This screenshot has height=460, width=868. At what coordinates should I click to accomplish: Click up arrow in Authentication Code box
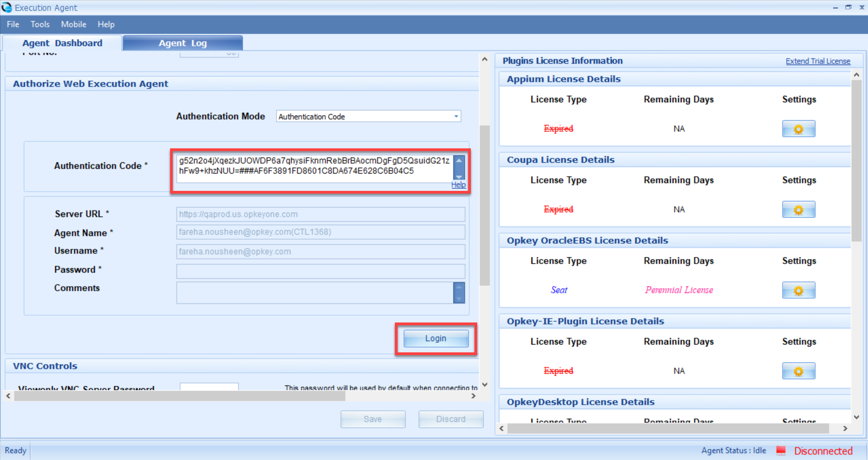click(459, 160)
